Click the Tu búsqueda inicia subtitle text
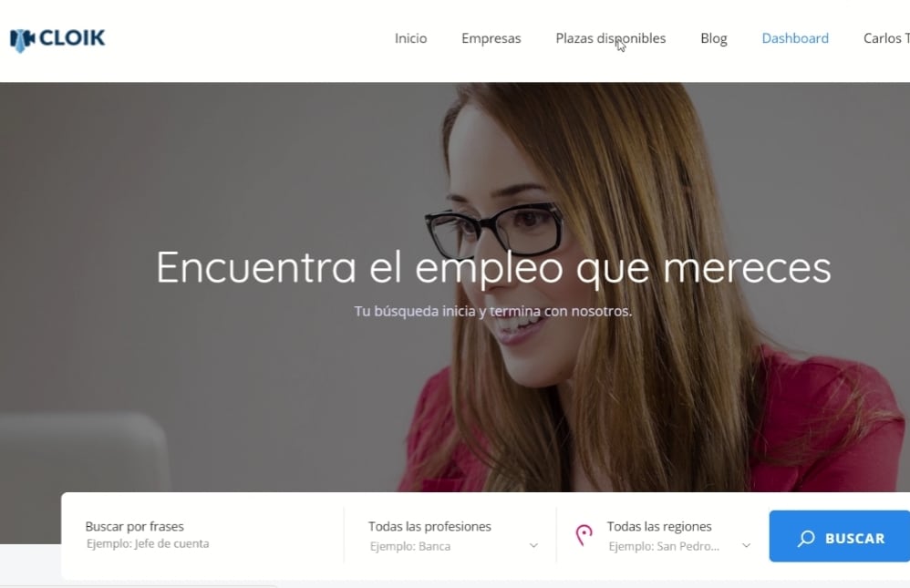Screen dimensions: 910x588 (493, 311)
